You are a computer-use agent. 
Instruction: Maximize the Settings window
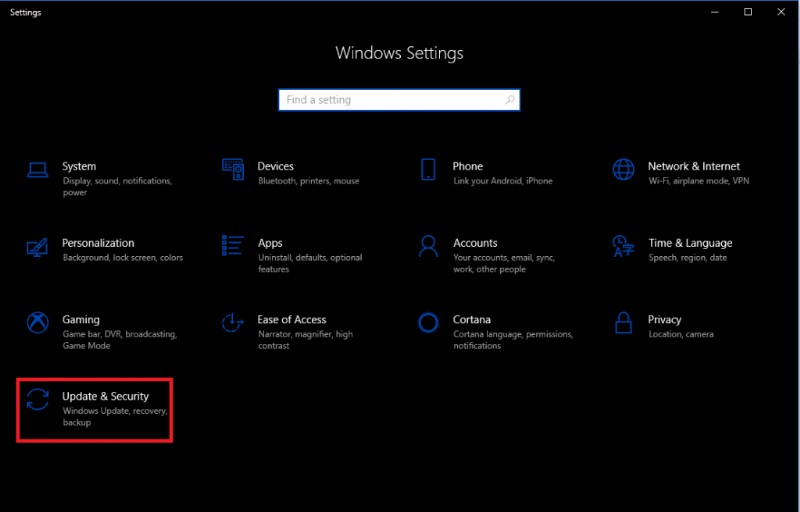tap(748, 12)
